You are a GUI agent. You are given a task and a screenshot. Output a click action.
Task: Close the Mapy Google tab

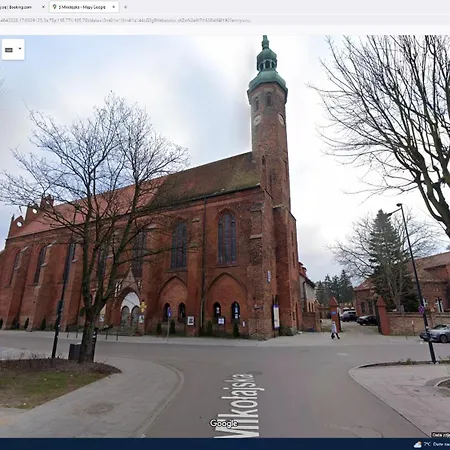(x=113, y=7)
